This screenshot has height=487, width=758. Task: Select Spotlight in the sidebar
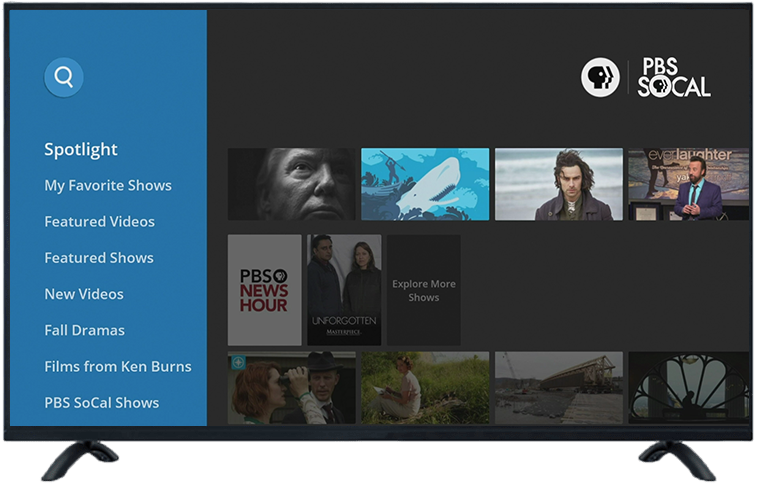click(81, 149)
